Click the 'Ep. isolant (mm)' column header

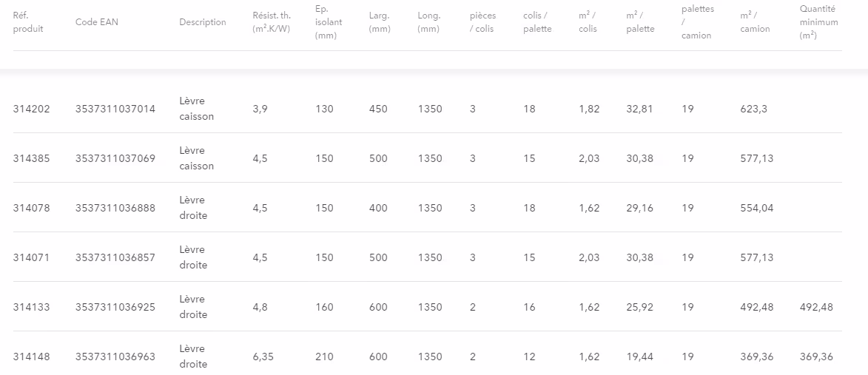pos(328,22)
